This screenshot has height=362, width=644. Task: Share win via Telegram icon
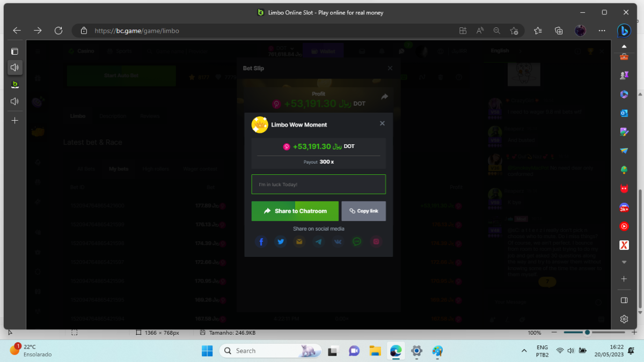319,242
